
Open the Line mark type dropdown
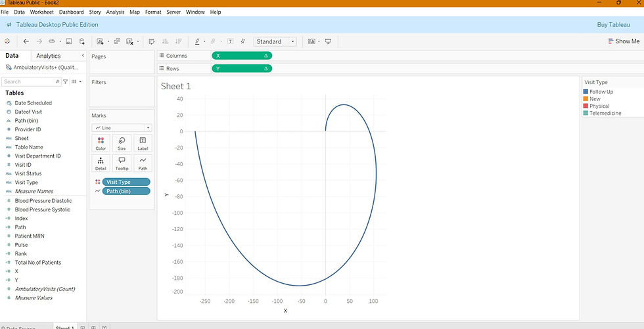[122, 128]
